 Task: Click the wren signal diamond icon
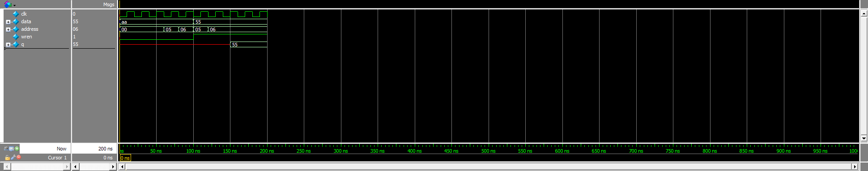(16, 37)
